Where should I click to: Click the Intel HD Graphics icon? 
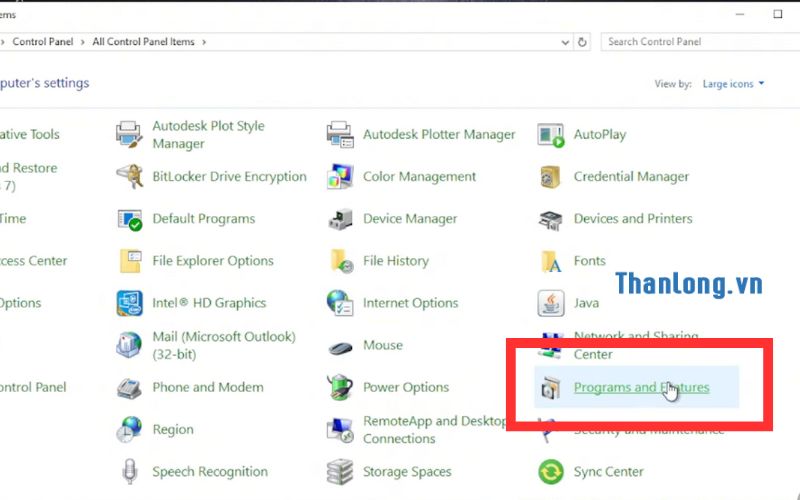coord(129,303)
